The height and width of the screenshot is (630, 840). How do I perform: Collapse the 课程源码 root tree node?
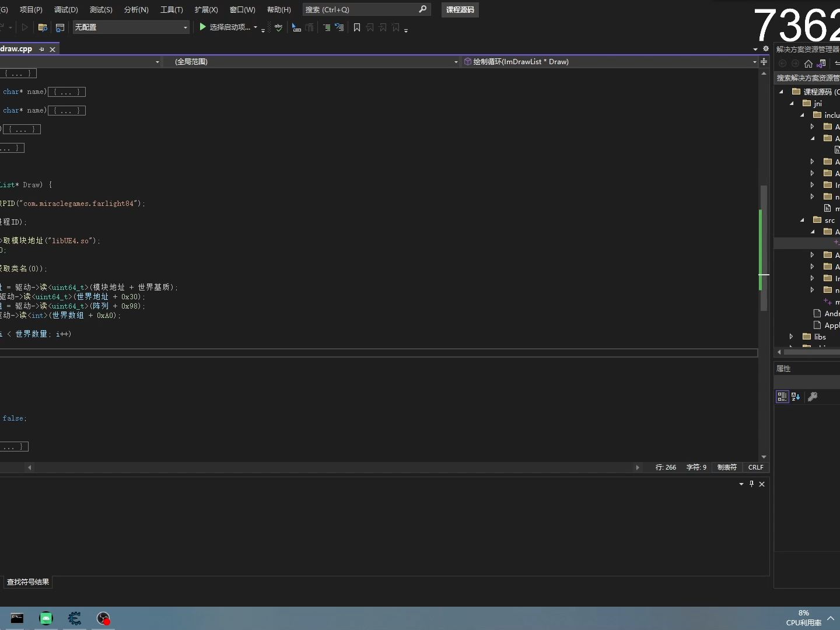point(782,92)
